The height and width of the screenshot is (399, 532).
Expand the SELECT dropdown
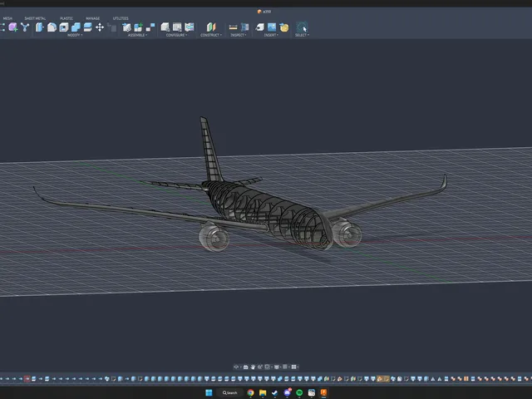[302, 35]
